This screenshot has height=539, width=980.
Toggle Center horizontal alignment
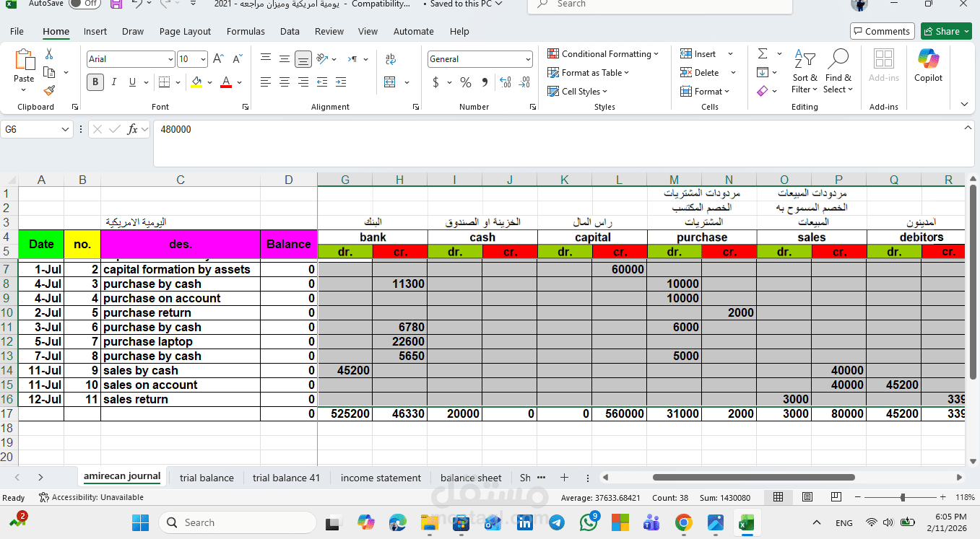click(285, 82)
